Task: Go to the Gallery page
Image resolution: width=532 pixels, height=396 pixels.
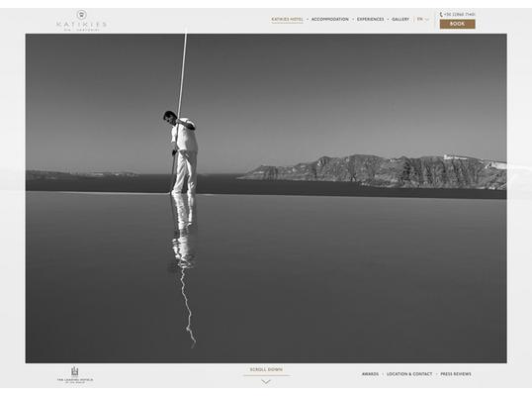Action: point(400,20)
